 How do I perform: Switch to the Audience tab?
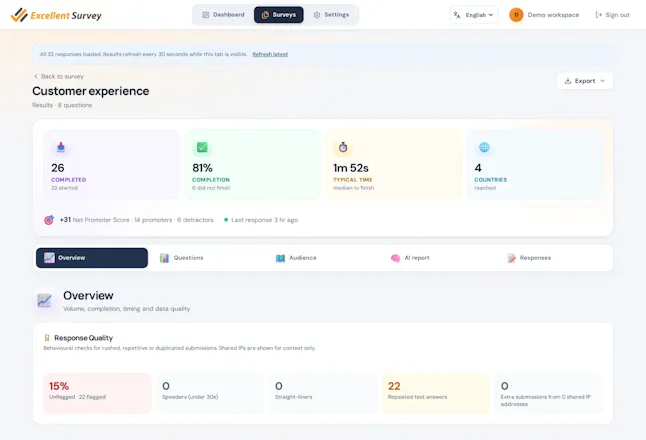coord(323,258)
